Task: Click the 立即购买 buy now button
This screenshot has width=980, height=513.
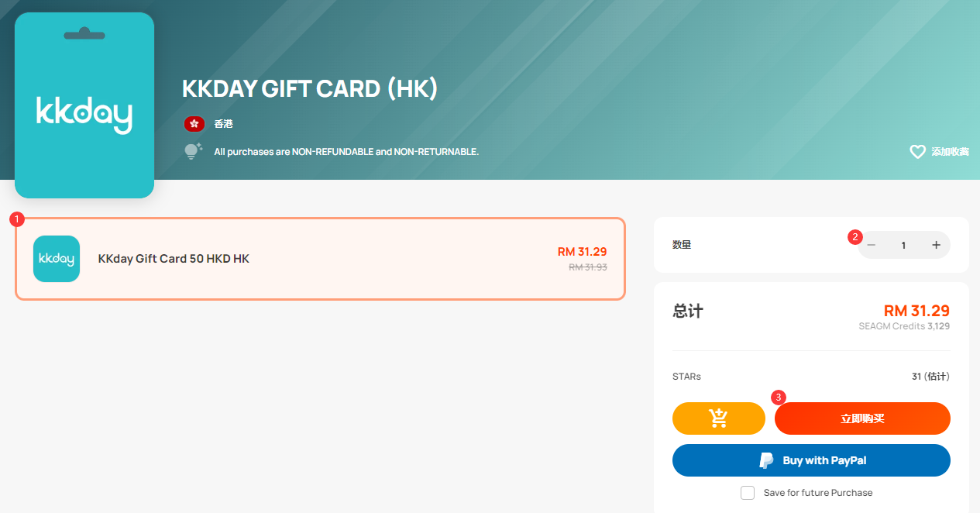Action: coord(862,418)
